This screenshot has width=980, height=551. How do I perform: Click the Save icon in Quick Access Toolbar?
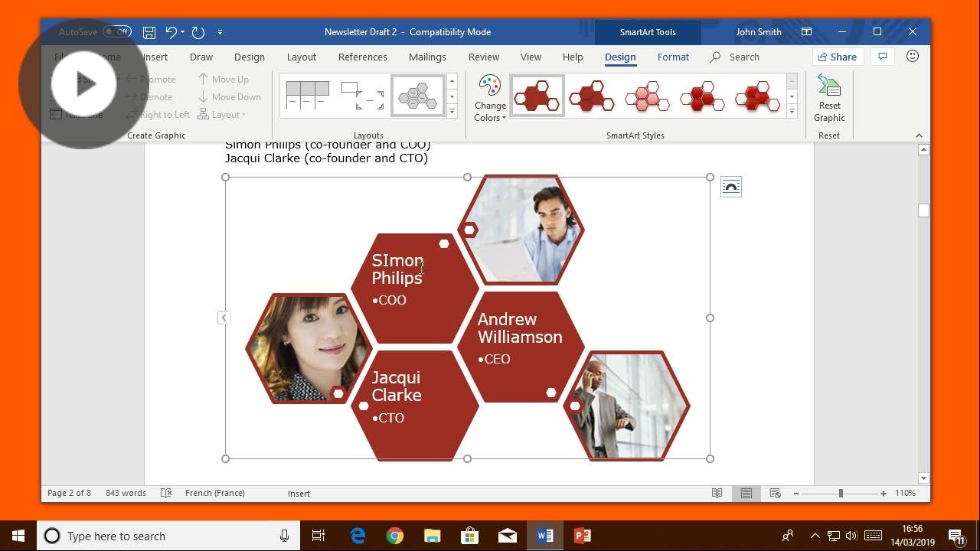[149, 31]
